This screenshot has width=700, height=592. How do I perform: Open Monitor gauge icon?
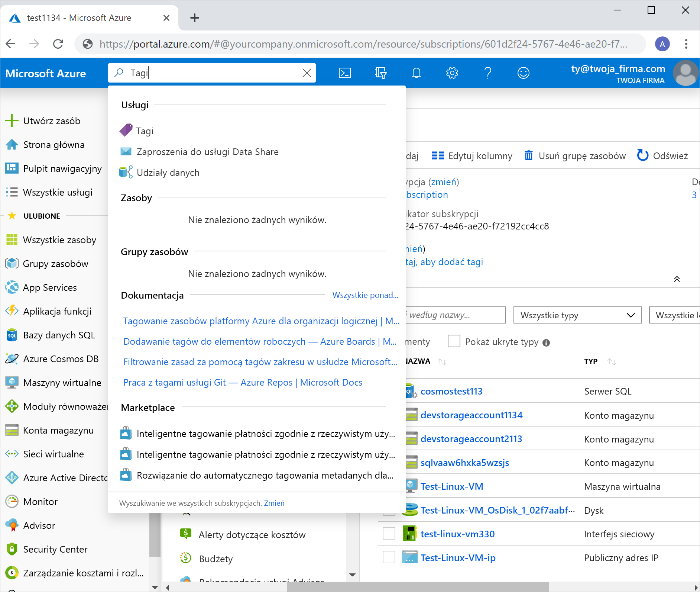click(12, 502)
